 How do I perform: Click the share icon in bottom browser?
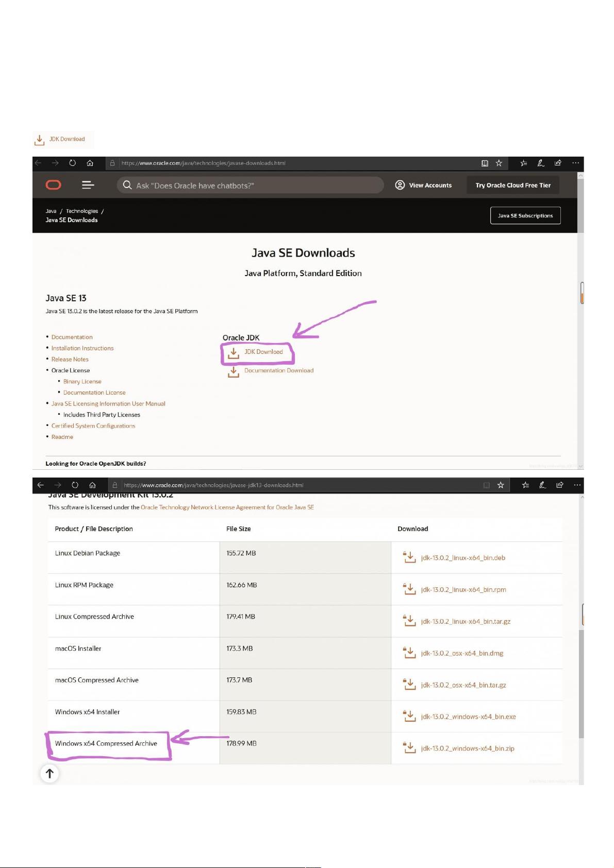point(559,485)
